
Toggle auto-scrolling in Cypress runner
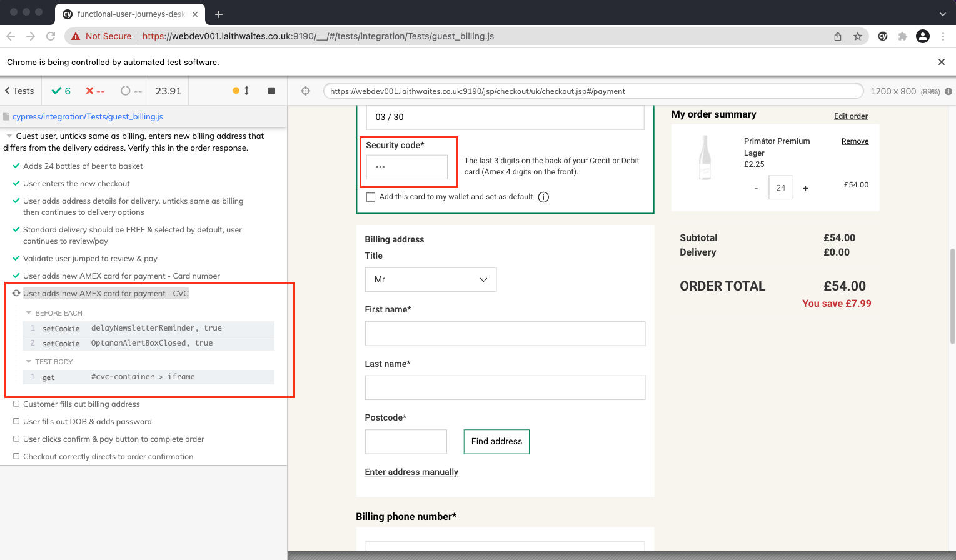tap(241, 91)
